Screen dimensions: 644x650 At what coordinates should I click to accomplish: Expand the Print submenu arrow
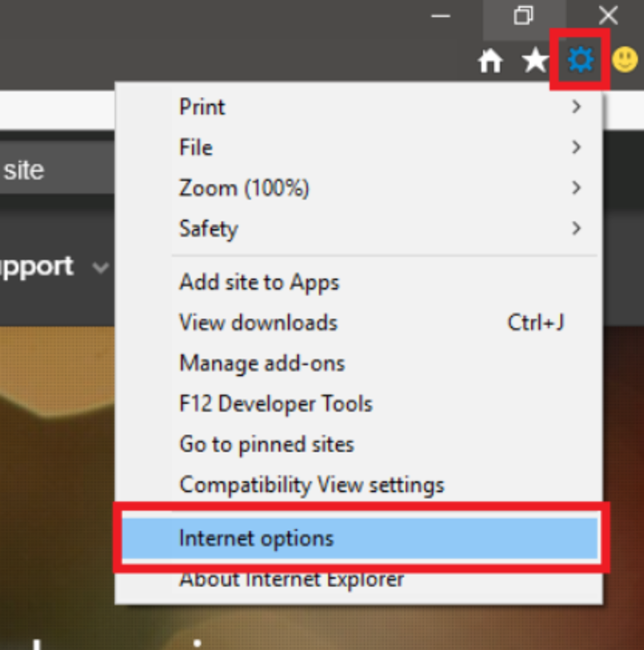(577, 107)
